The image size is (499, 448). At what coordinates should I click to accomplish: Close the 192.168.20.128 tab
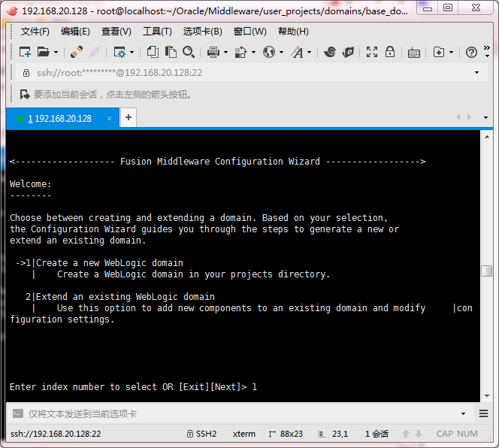tap(109, 119)
